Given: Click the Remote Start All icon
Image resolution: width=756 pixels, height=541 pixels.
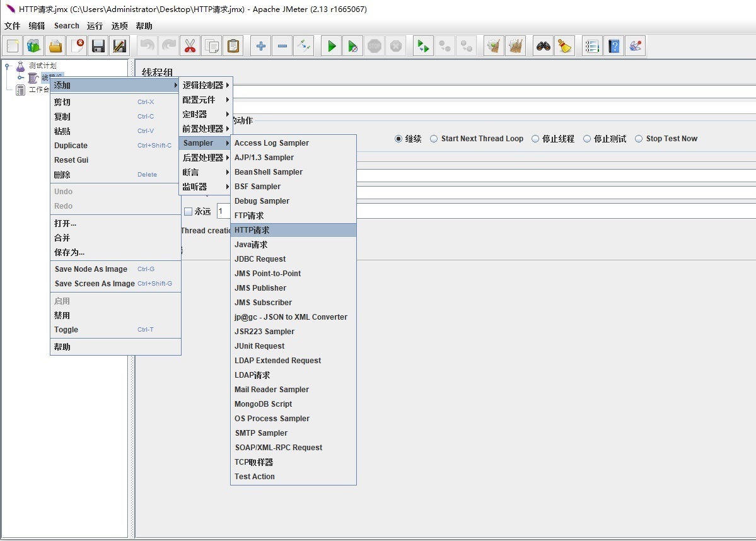Looking at the screenshot, I should coord(423,46).
